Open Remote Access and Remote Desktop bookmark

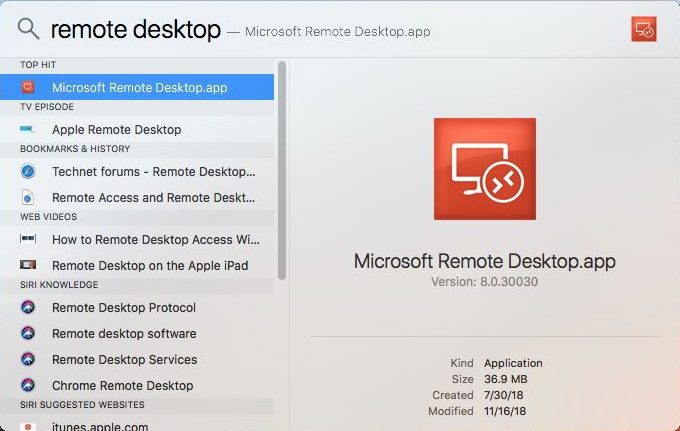click(x=137, y=197)
